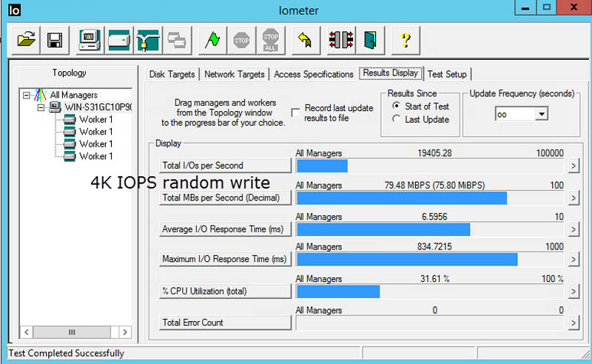Switch to Test Setup tab
The height and width of the screenshot is (364, 592).
point(447,74)
